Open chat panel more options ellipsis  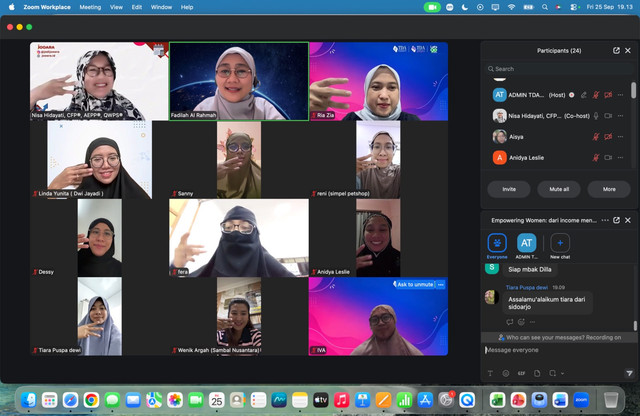(x=605, y=220)
